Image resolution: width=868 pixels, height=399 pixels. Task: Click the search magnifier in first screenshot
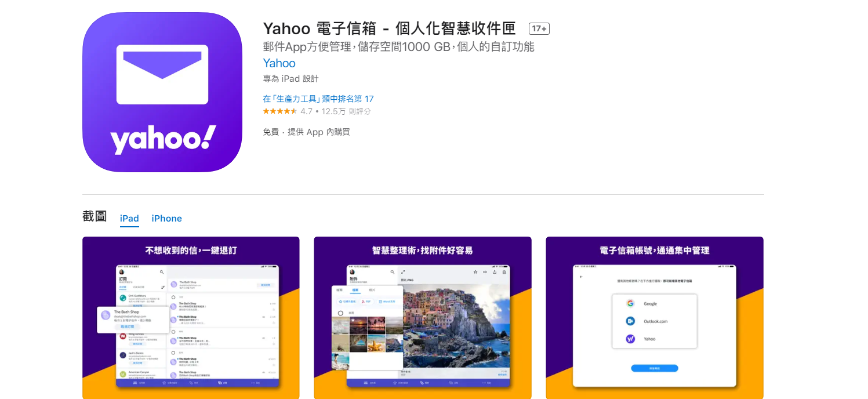[162, 271]
